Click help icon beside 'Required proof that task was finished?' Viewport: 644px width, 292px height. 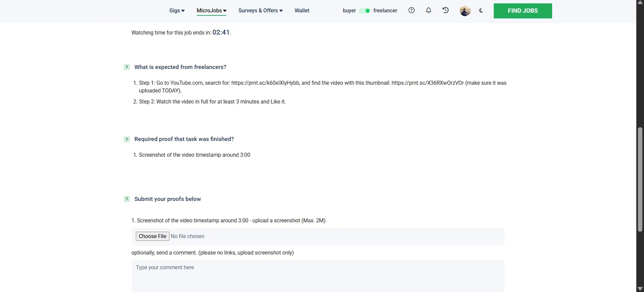[127, 139]
